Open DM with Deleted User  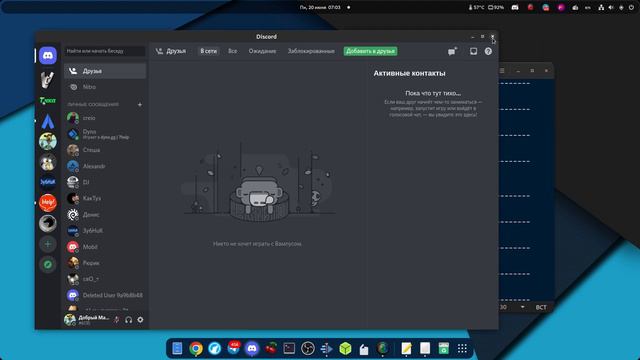[105, 295]
